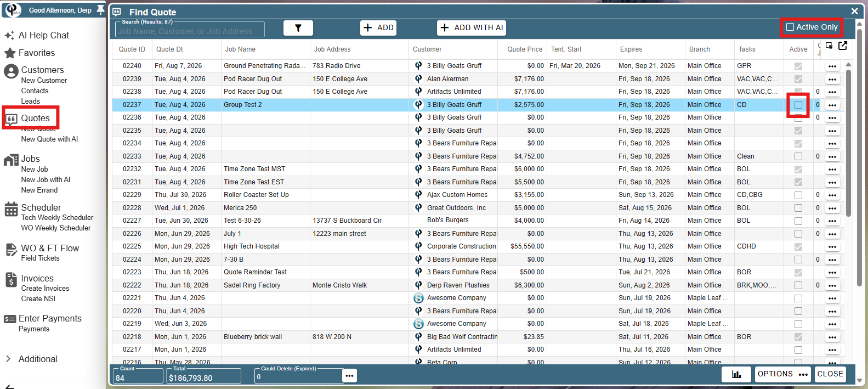
Task: Enable the Active Only checkbox
Action: coord(790,27)
